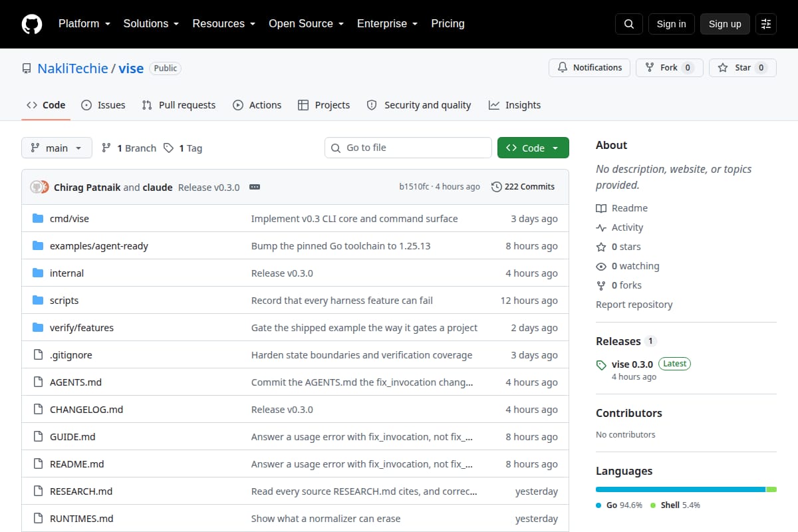Viewport: 798px width, 532px height.
Task: Open "Show what a normalizer can erase" commit
Action: (x=326, y=519)
